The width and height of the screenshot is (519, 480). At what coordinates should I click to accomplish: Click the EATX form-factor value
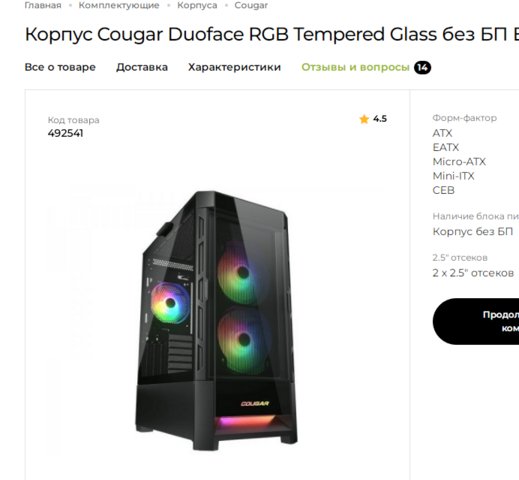click(446, 147)
